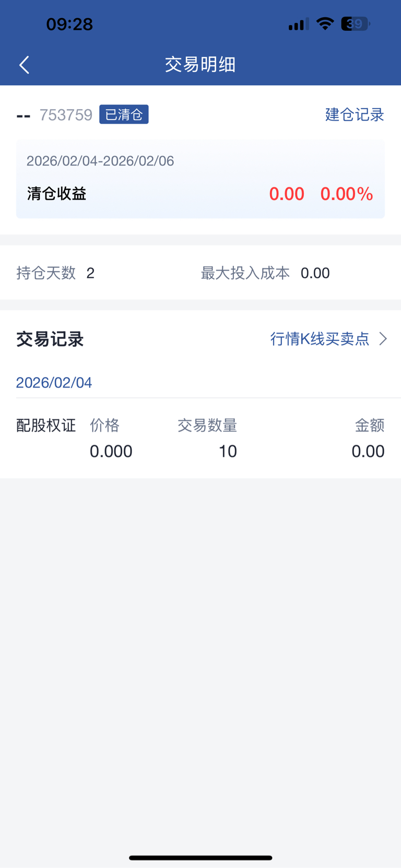Tap the 交易记录 section heading
Viewport: 401px width, 868px height.
coord(50,339)
